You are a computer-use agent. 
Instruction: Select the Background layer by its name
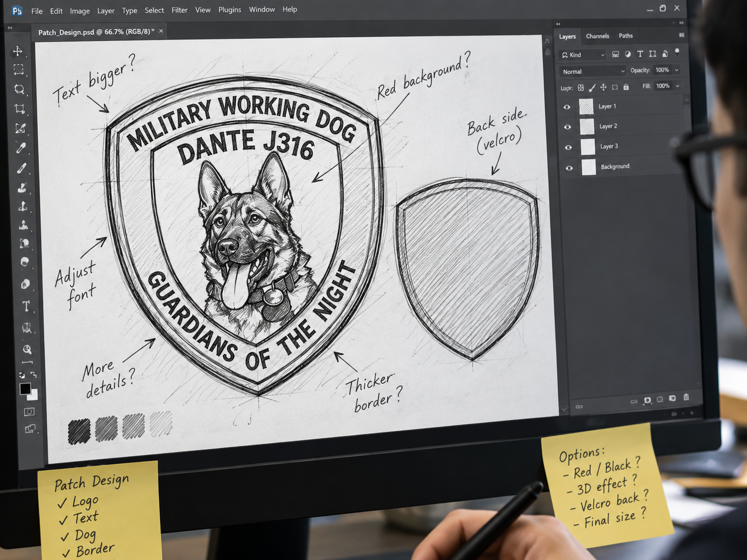(x=615, y=167)
